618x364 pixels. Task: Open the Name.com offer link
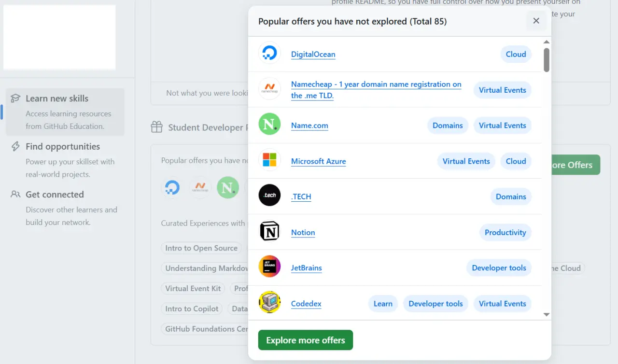pyautogui.click(x=309, y=126)
